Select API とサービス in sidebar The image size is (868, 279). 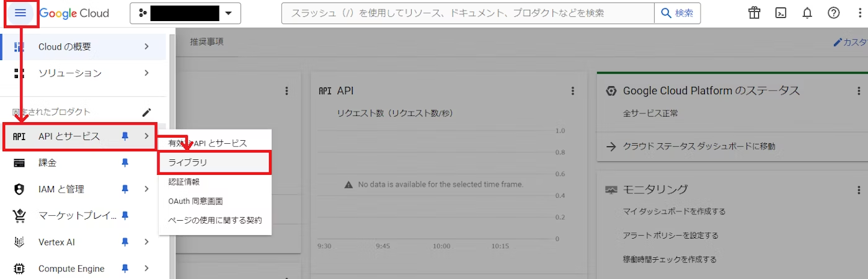point(79,136)
